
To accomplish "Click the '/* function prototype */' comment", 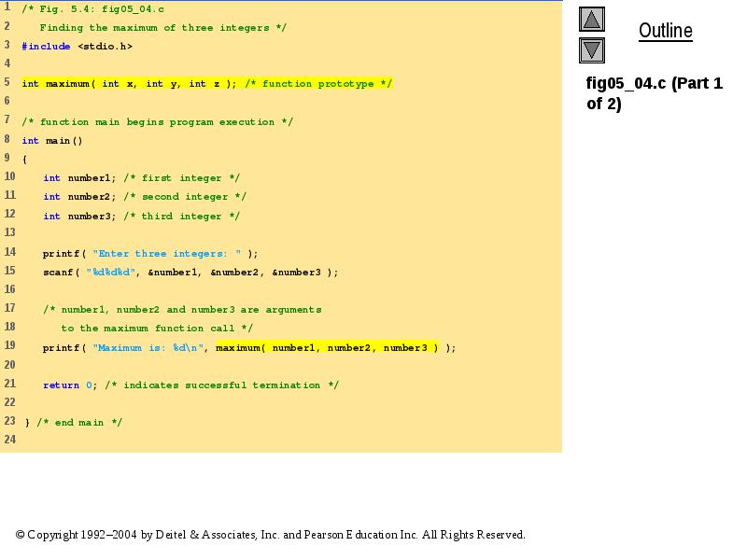I will tap(318, 84).
